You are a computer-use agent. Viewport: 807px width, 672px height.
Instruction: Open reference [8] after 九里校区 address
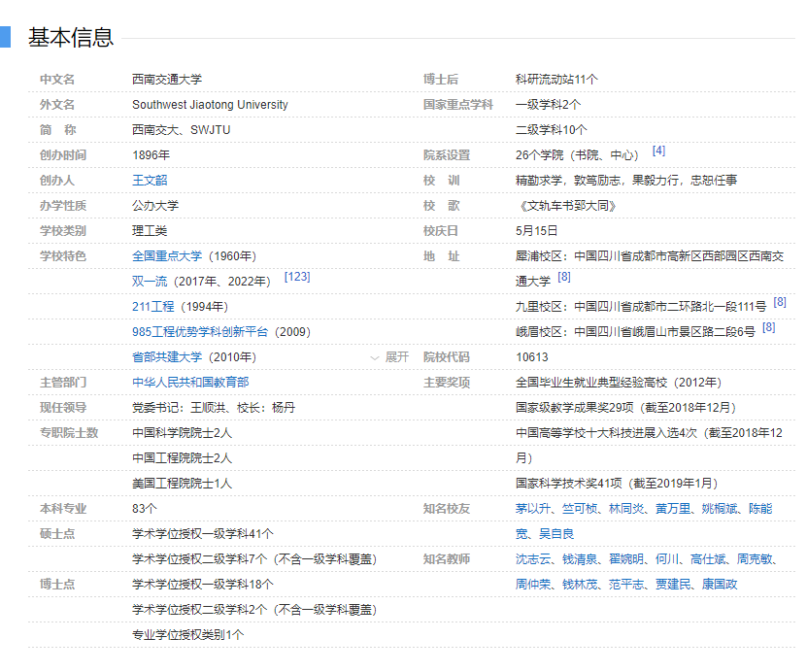coord(780,303)
